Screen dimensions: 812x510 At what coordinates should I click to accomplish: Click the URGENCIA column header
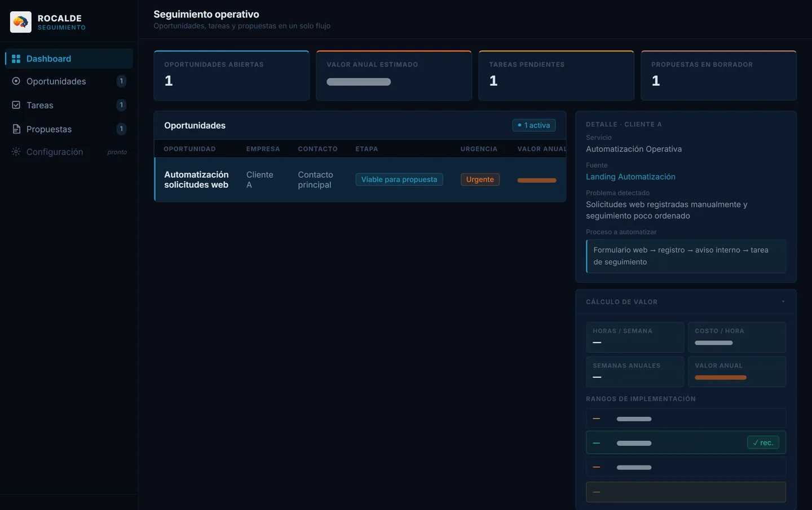(x=479, y=149)
